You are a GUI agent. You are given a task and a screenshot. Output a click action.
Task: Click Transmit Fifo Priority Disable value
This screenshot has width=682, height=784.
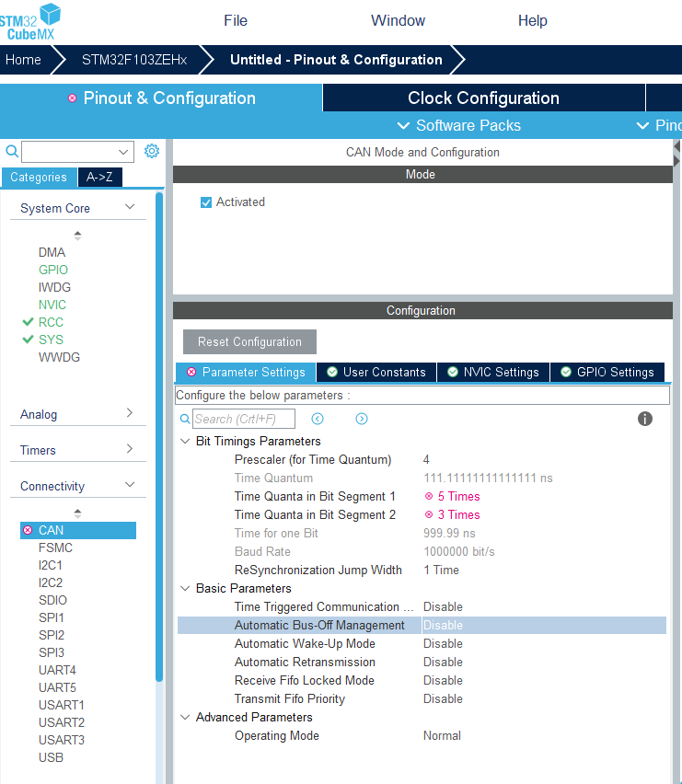[443, 698]
